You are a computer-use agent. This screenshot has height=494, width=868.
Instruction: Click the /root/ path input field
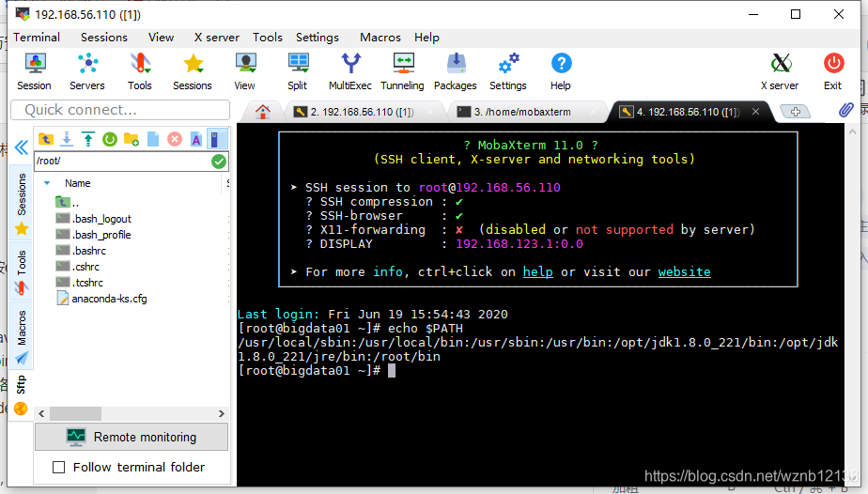tap(123, 161)
